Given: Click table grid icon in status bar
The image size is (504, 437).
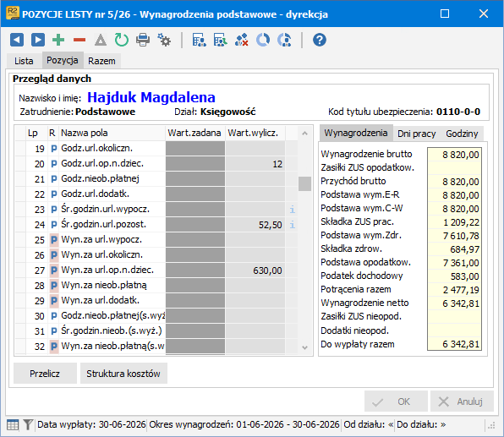Looking at the screenshot, I should pyautogui.click(x=13, y=425).
